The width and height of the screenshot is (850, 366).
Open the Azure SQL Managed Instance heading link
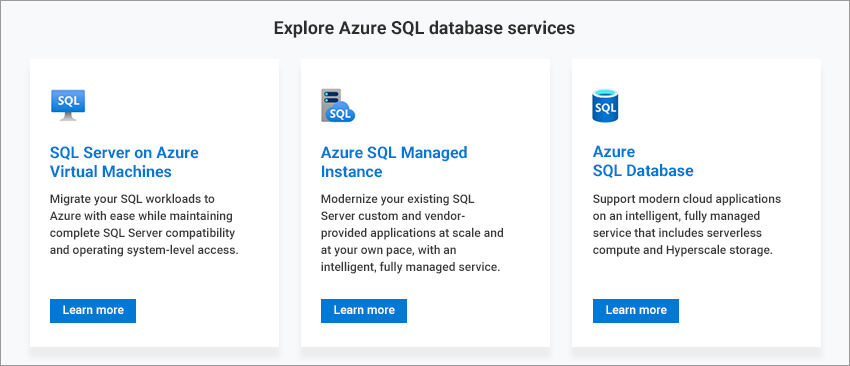click(394, 162)
